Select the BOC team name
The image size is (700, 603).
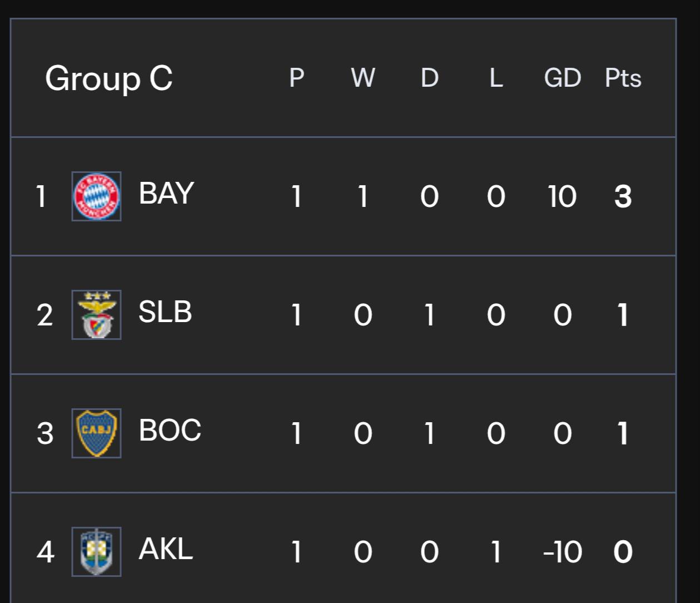[170, 431]
